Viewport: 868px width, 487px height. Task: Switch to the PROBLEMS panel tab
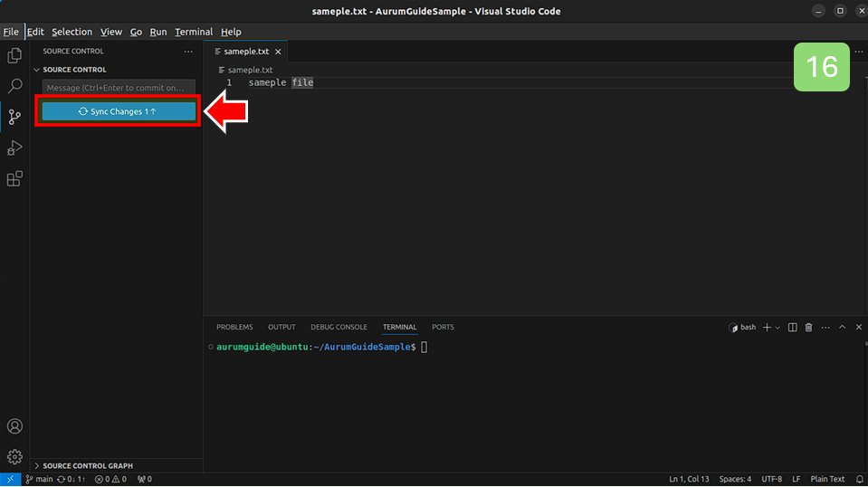(x=234, y=327)
